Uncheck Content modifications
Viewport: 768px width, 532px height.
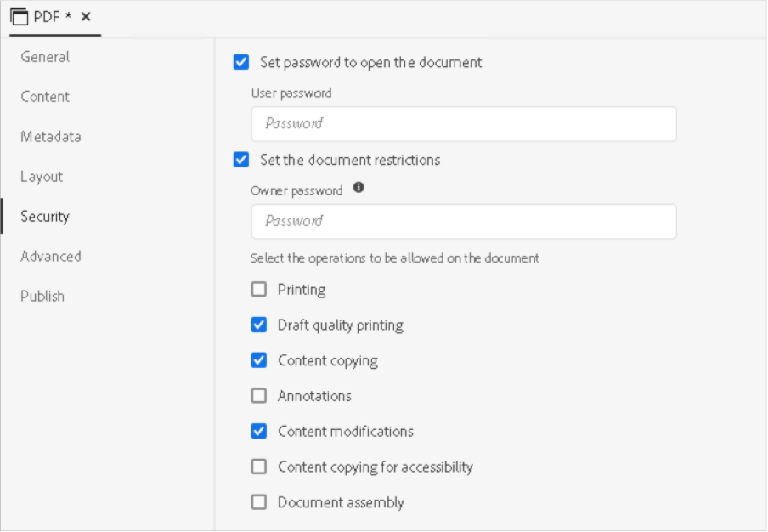pos(259,431)
